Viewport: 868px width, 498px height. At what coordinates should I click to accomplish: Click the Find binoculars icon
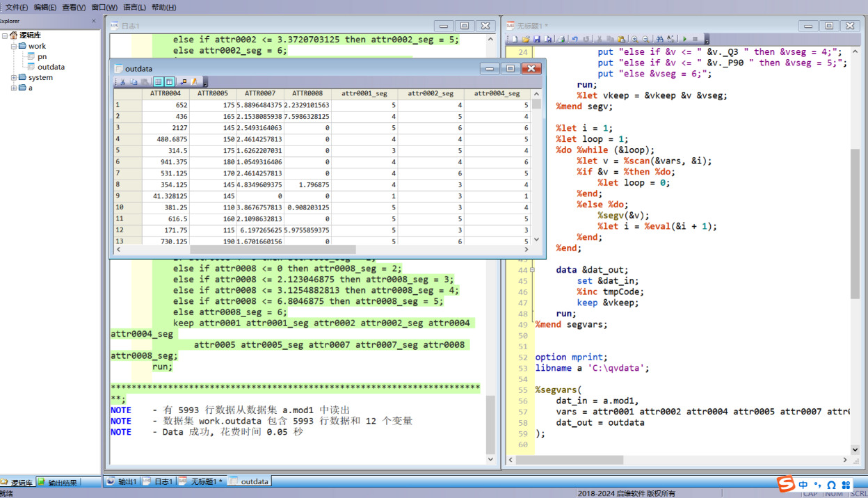(659, 39)
